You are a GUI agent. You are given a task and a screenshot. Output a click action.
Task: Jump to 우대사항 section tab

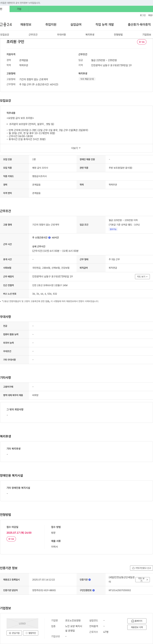[62, 35]
